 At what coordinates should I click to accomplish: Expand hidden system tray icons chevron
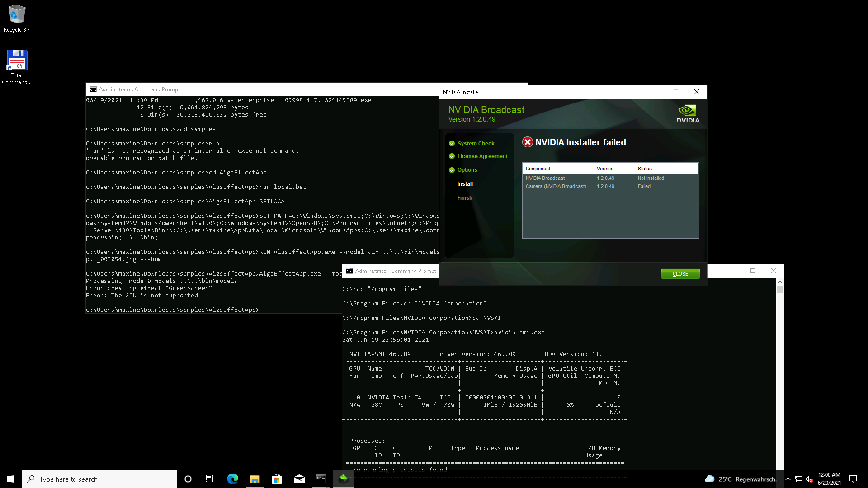pos(788,479)
